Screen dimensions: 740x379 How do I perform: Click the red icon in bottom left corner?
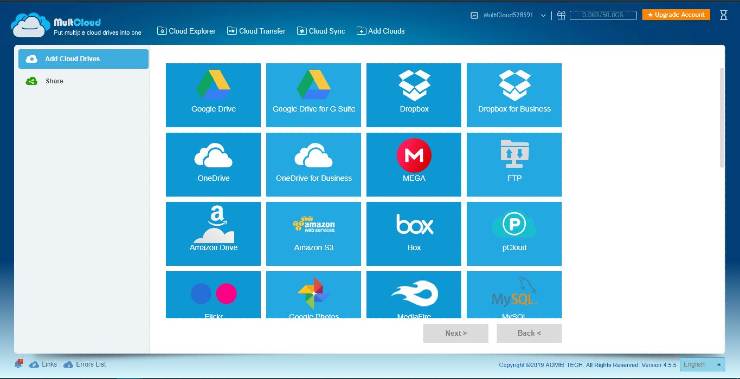[x=19, y=364]
